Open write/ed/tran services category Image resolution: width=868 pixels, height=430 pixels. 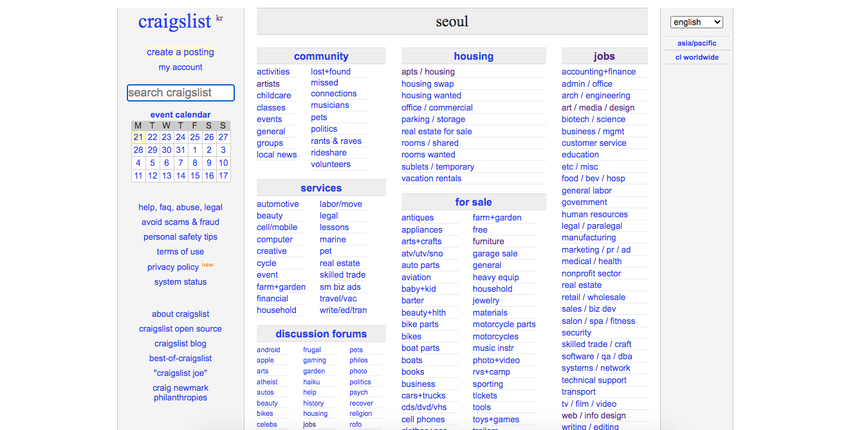[343, 310]
